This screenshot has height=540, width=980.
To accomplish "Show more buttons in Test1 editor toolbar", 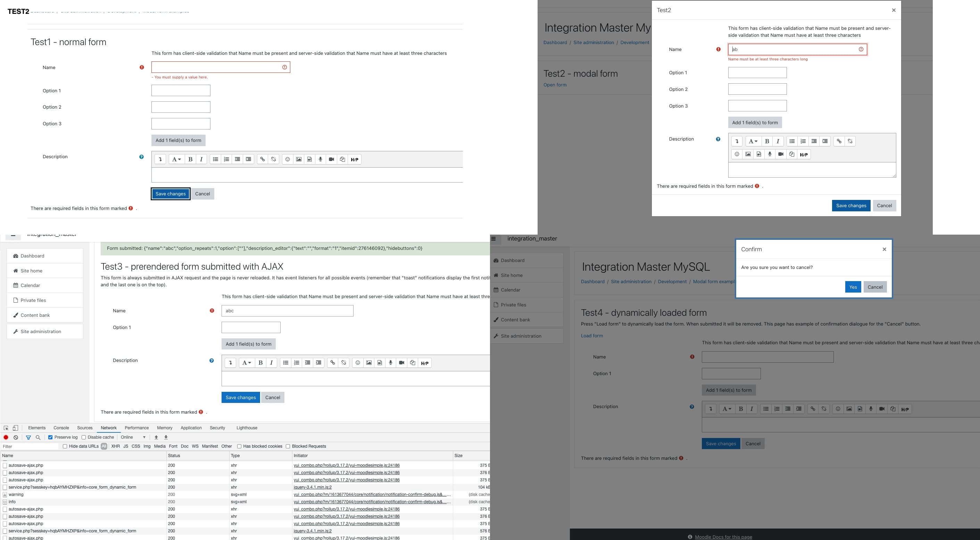I will (x=160, y=159).
